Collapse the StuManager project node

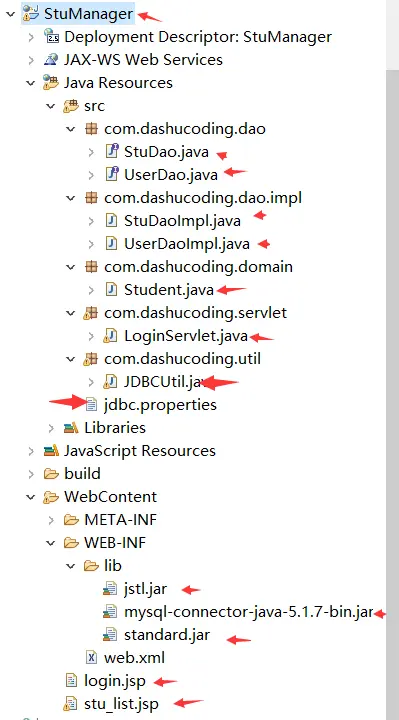click(x=10, y=14)
